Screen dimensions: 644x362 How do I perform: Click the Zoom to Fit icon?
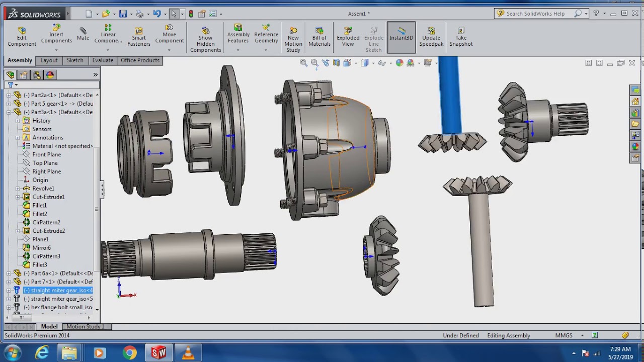click(x=304, y=63)
